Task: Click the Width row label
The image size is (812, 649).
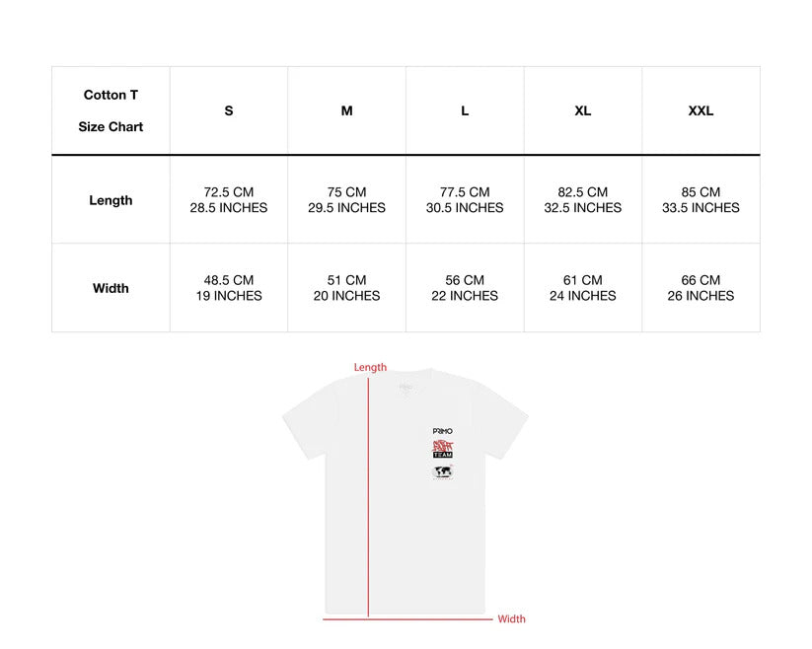Action: 111,288
